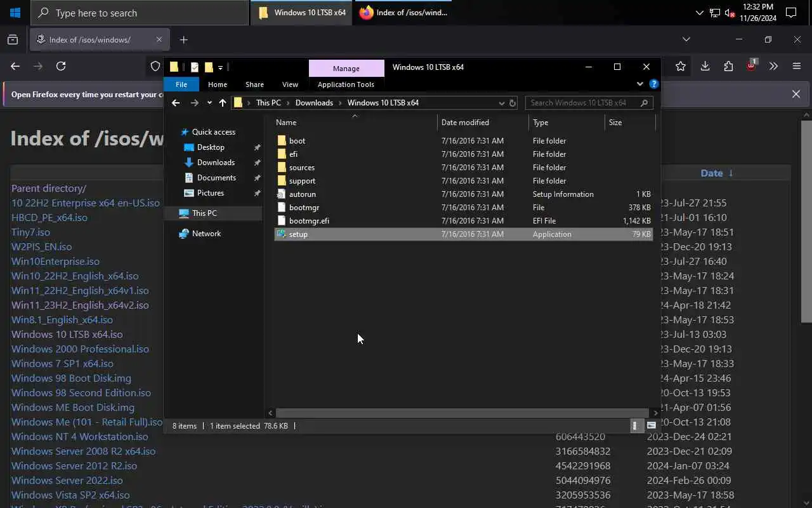Open a new Firefox tab
The width and height of the screenshot is (812, 508).
[183, 40]
